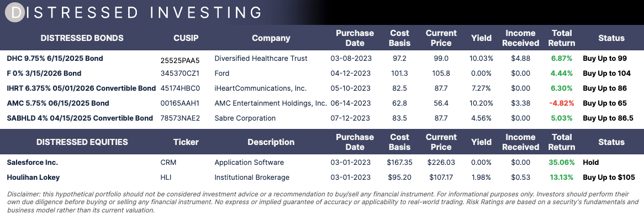Select the Ticker column header

point(186,142)
